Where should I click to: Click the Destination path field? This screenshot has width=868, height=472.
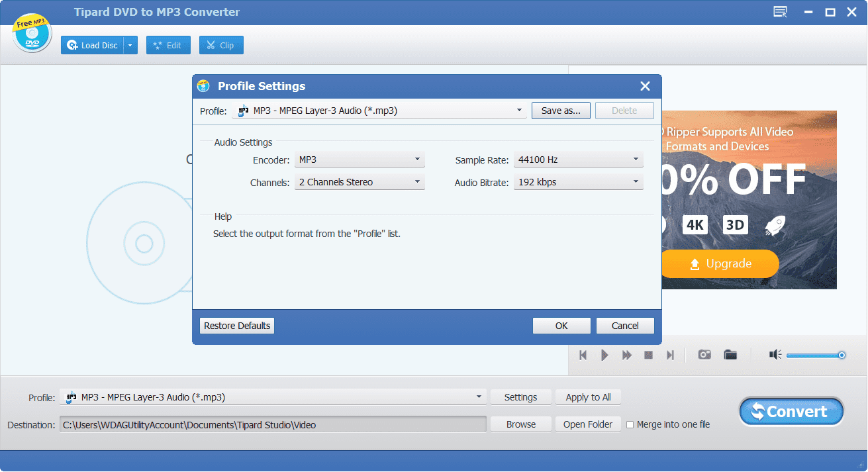click(273, 425)
